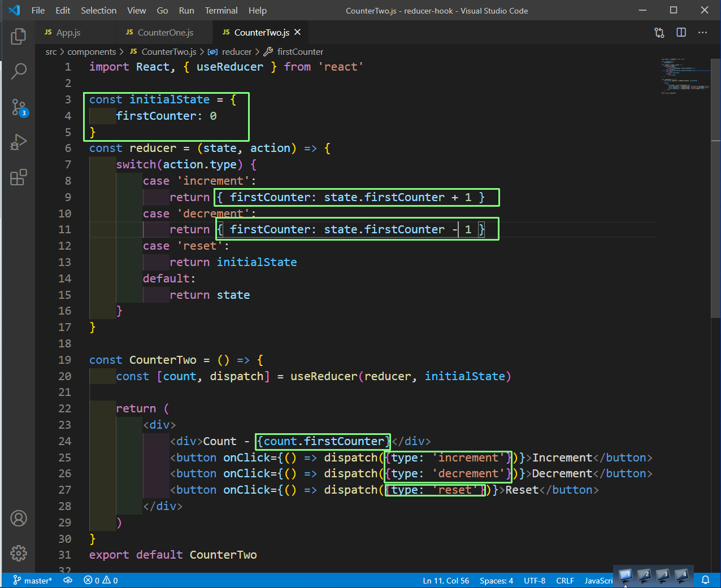Screen dimensions: 721x588
Task: Switch to virtual desktop 3 icon
Action: click(x=663, y=576)
